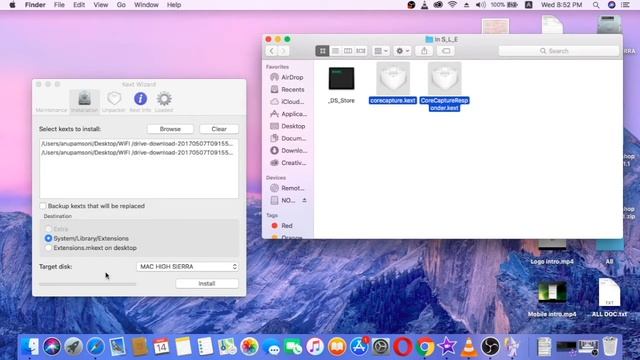Screen dimensions: 640x360
Task: Open Creative Cloud folder in sidebar
Action: (x=287, y=163)
